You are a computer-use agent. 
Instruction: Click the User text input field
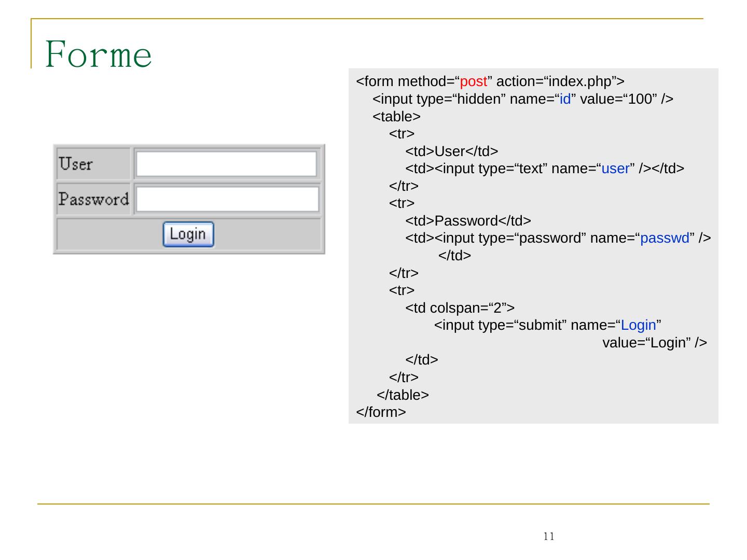pyautogui.click(x=226, y=164)
